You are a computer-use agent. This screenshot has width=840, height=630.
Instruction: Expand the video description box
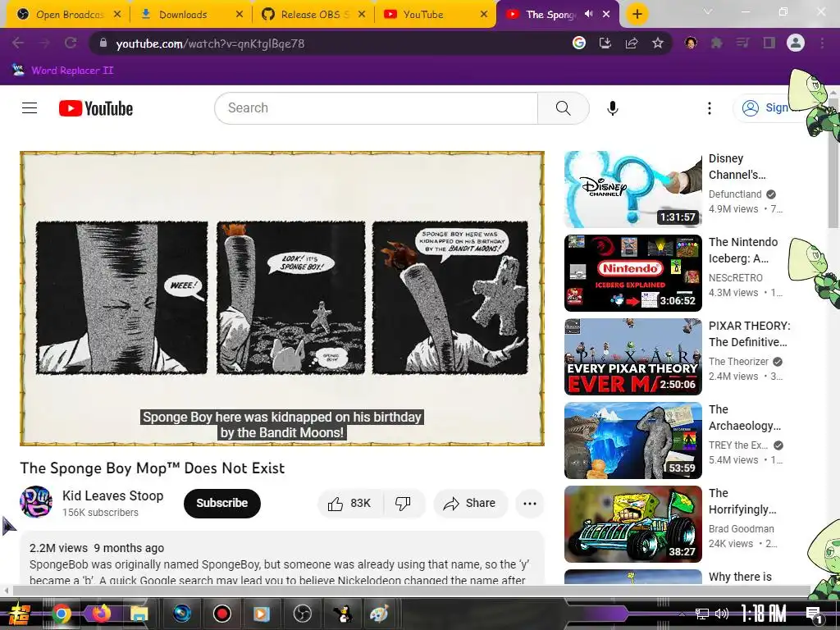coord(282,558)
